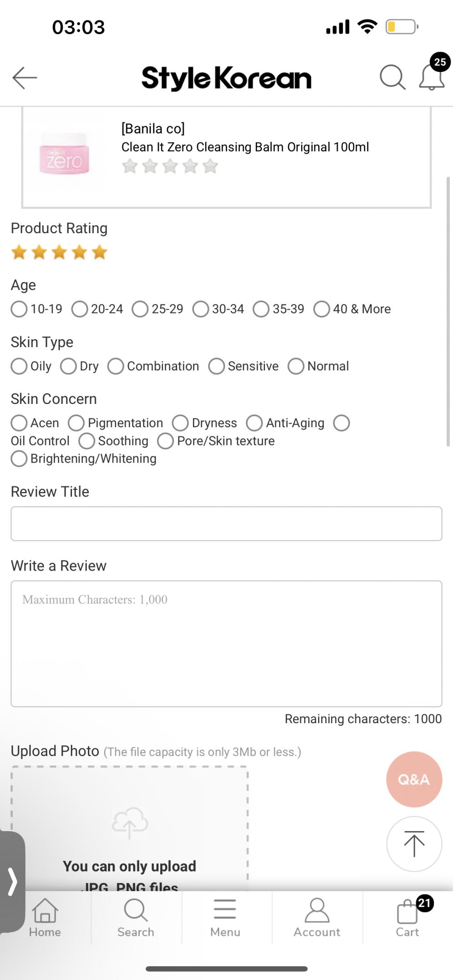The height and width of the screenshot is (980, 453).
Task: Tap scroll-to-top arrow button
Action: [x=414, y=844]
